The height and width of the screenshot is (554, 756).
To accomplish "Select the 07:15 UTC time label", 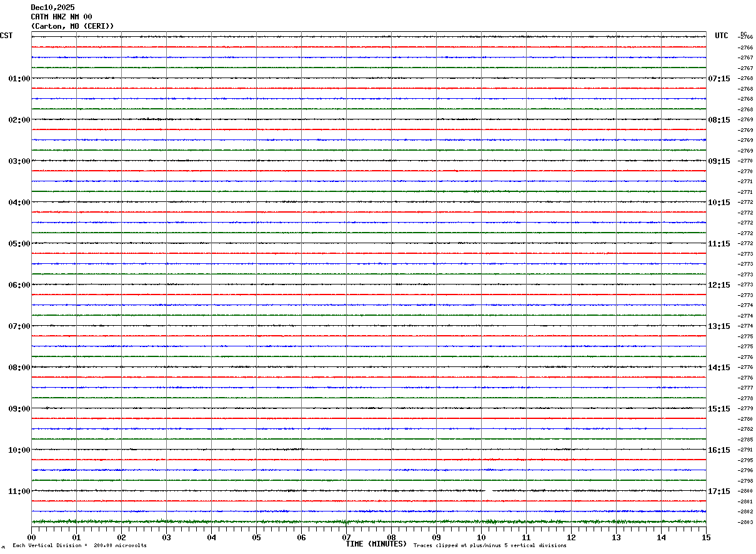I will (x=719, y=79).
